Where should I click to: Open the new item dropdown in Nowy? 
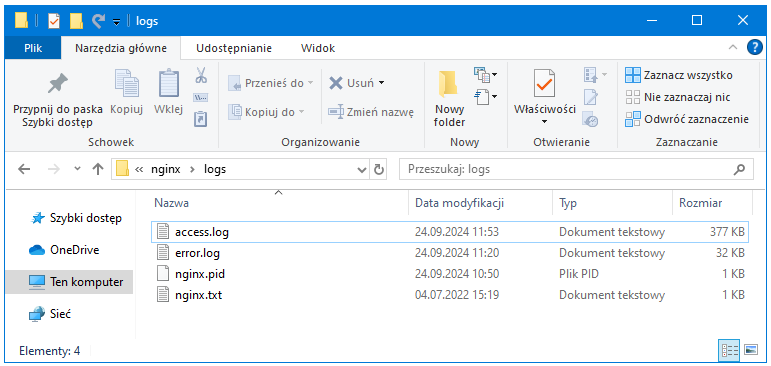click(x=485, y=75)
